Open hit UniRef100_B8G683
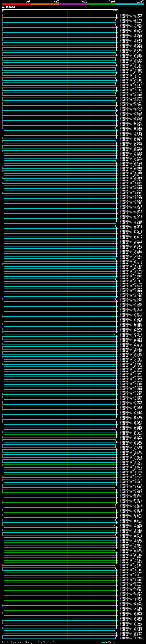 [131, 354]
